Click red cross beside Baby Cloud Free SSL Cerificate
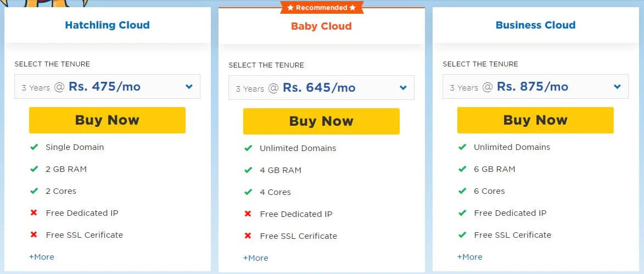The image size is (644, 274). 248,236
